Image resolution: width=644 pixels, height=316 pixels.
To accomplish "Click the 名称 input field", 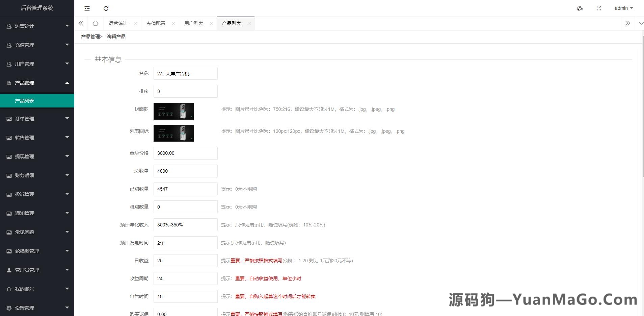I will point(185,73).
